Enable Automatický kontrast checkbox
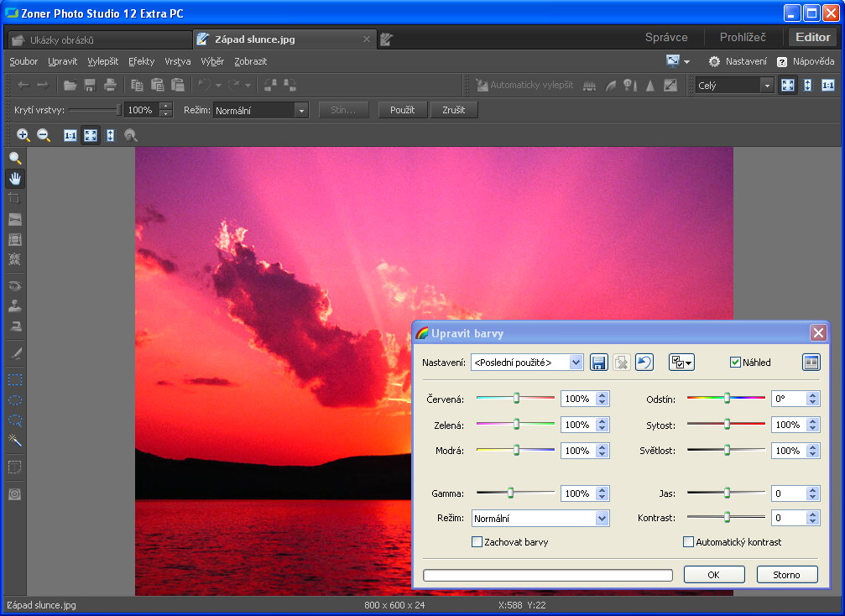The image size is (845, 616). pos(689,542)
